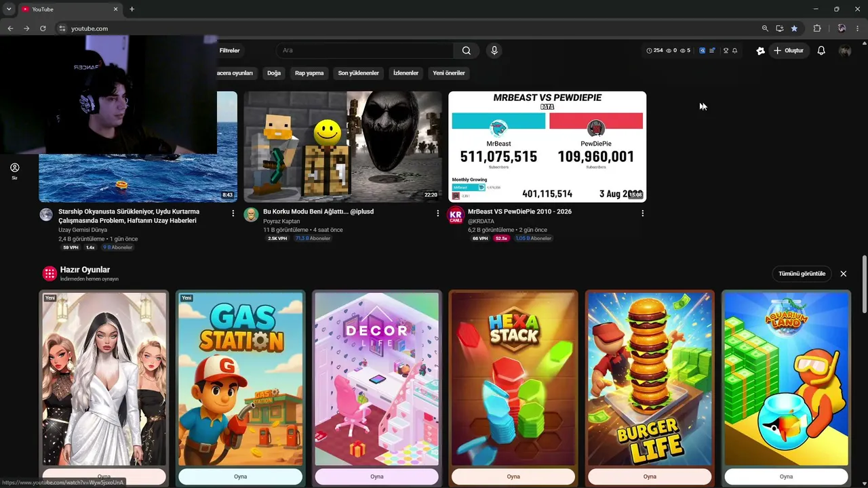Open the browser extensions puzzle icon
This screenshot has width=868, height=488.
pyautogui.click(x=817, y=28)
